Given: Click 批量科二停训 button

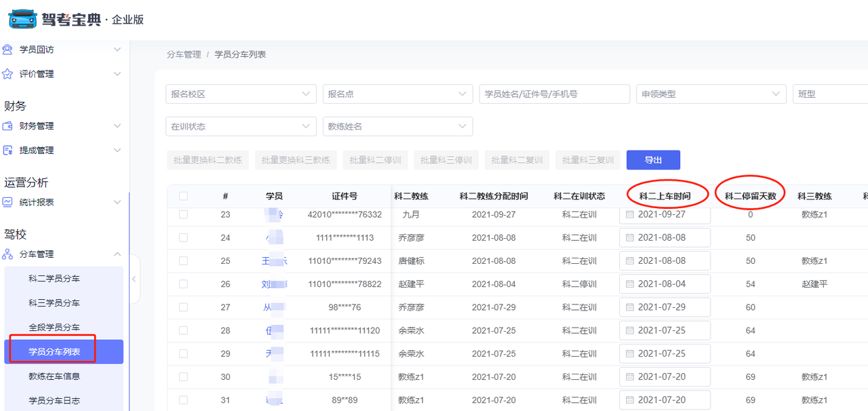Looking at the screenshot, I should 375,160.
